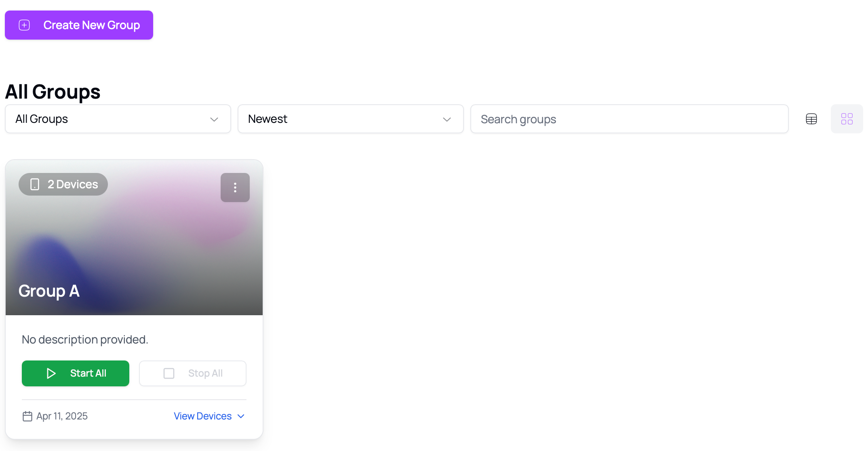This screenshot has height=451, width=868.
Task: Focus the Search groups input field
Action: [629, 119]
